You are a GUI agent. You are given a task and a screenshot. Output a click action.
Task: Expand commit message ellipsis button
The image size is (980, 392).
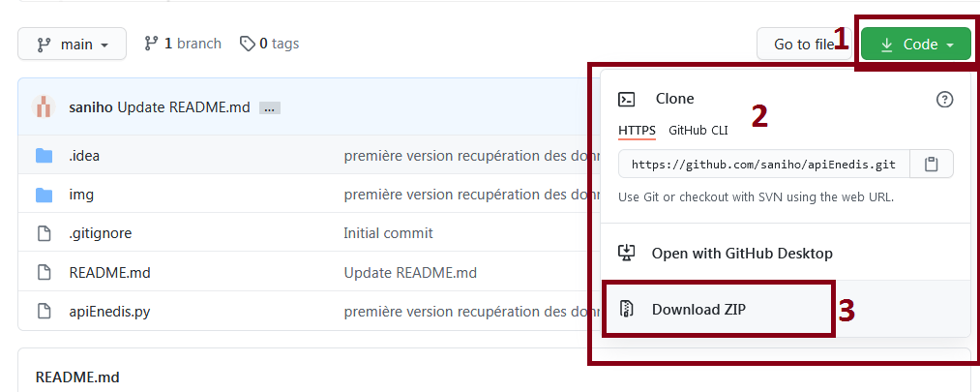point(269,108)
